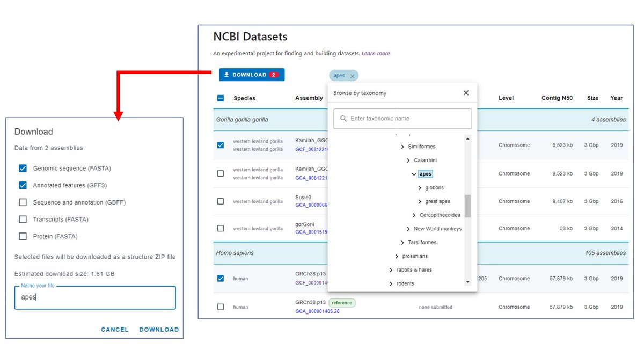
Task: Open the Susie3 GCA_9000066 accession link
Action: click(311, 205)
